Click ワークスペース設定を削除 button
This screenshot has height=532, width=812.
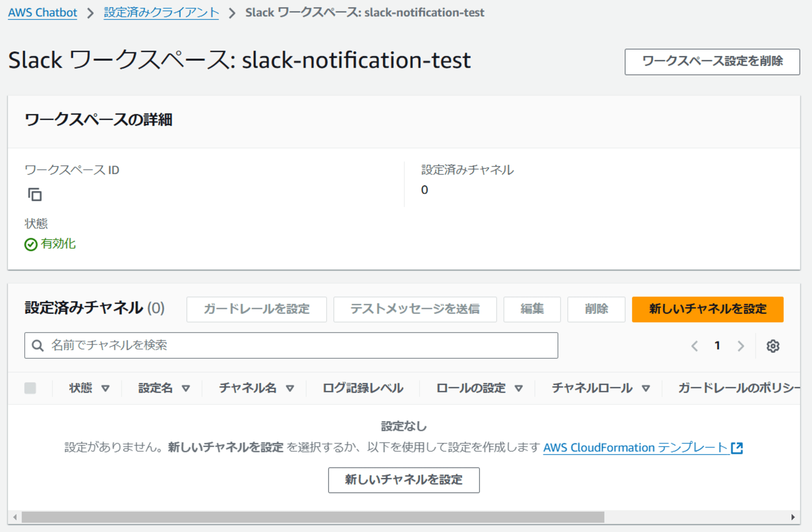point(712,62)
